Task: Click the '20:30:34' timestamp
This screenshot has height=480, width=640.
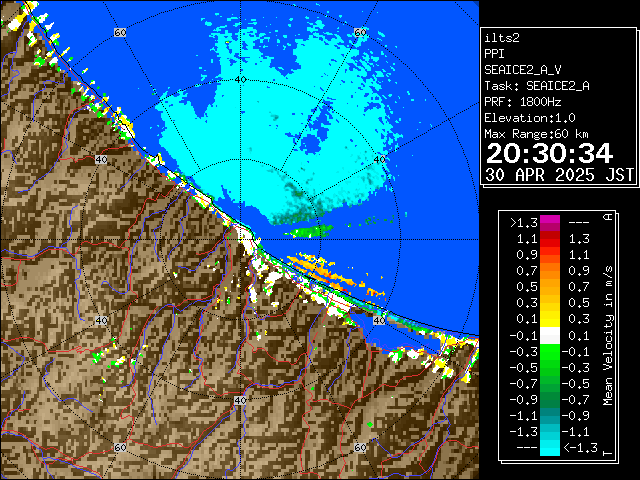Action: [549, 153]
